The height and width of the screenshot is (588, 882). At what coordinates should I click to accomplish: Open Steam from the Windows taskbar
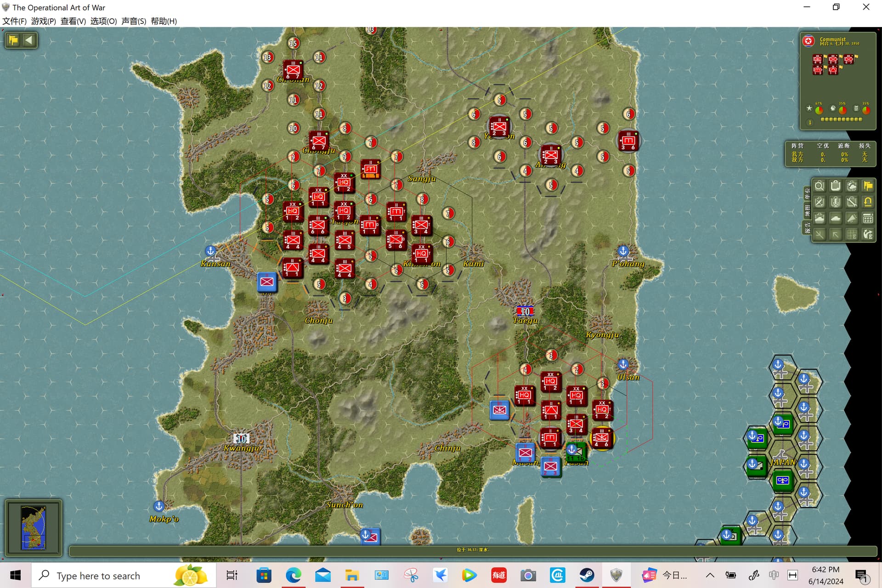[587, 575]
